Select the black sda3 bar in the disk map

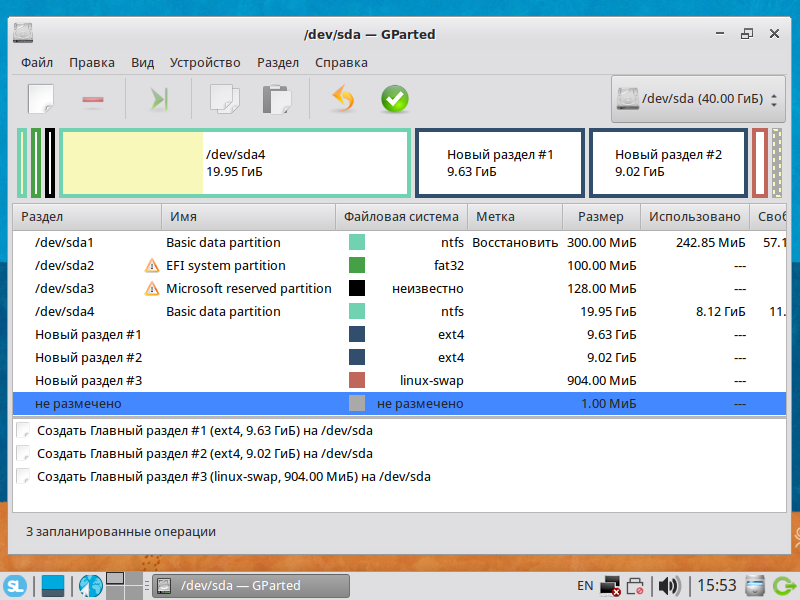(x=50, y=163)
